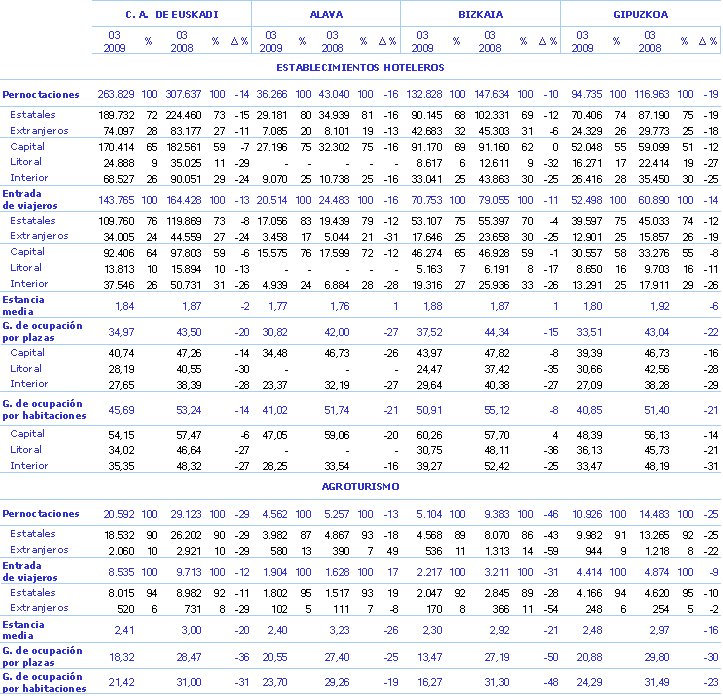Click the Agroturismo average stay value 2,41
723x696 pixels.
124,631
